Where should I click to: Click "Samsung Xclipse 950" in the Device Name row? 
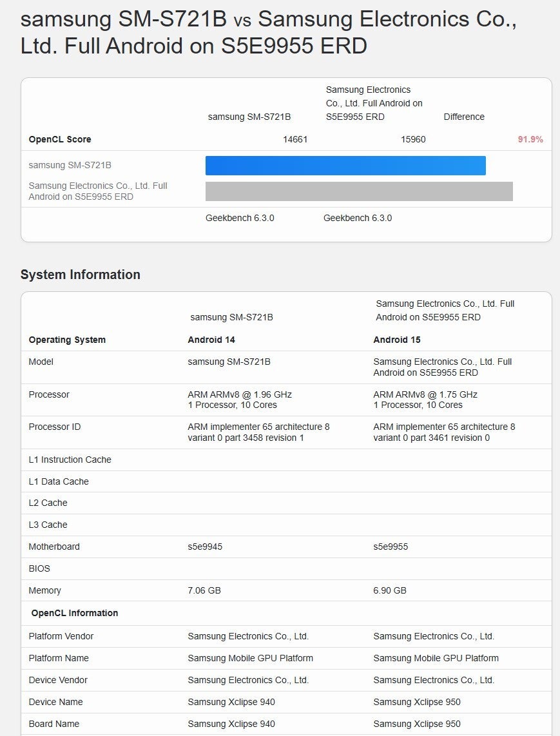pyautogui.click(x=417, y=702)
